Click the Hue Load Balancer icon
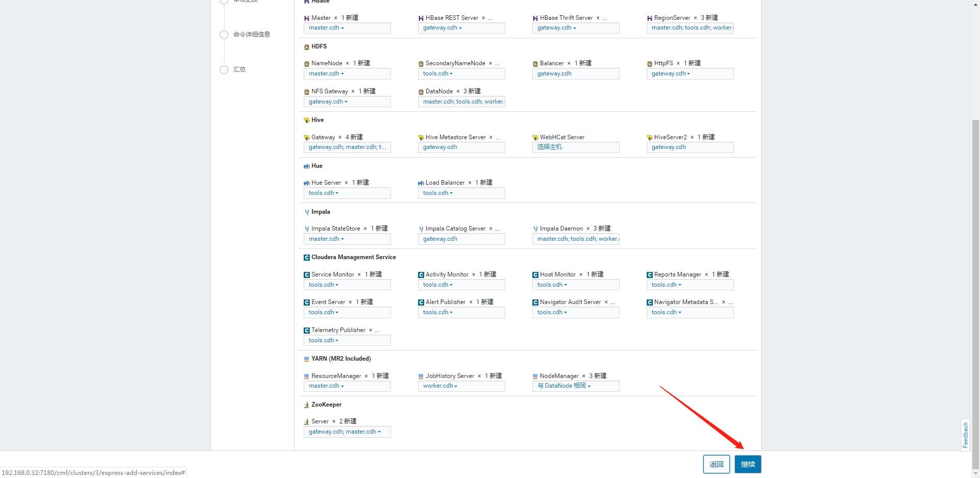Viewport: 980px width, 478px height. coord(421,183)
